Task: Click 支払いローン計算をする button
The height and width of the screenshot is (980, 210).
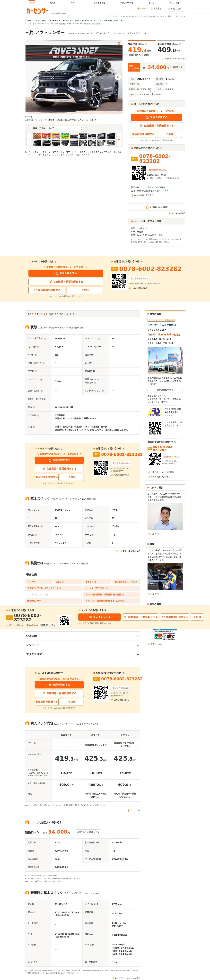Action: [88, 832]
